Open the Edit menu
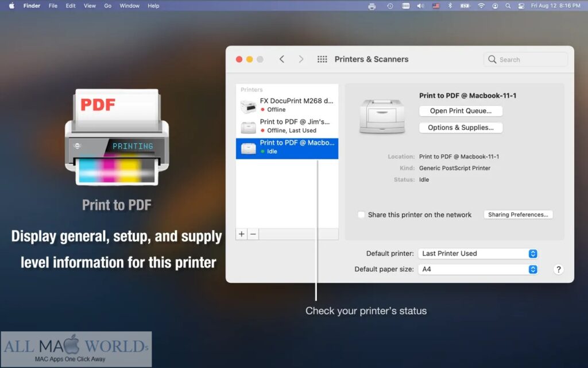Screen dimensions: 588x368 pos(71,6)
